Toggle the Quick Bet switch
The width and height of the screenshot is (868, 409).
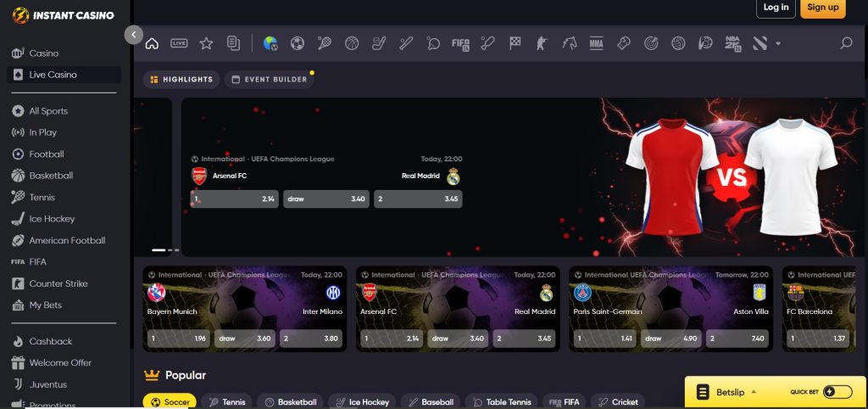pos(837,392)
